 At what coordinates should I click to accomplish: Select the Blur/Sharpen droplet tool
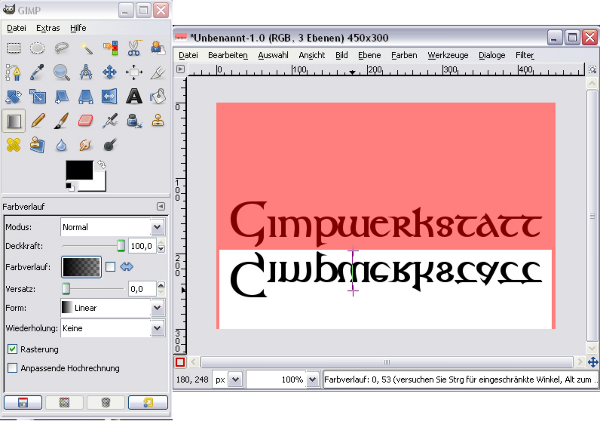(x=62, y=145)
